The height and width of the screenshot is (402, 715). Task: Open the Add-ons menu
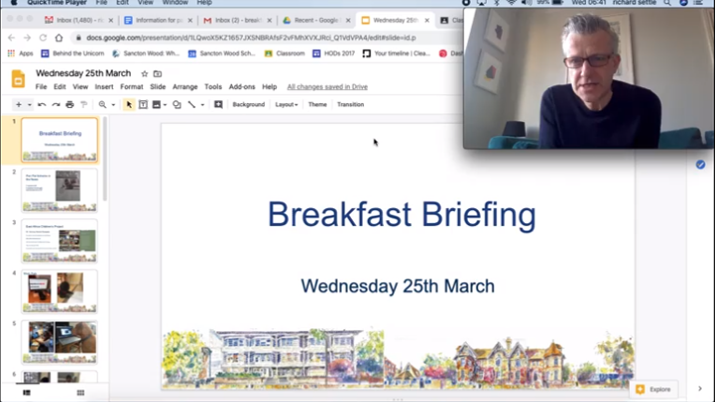click(x=242, y=87)
